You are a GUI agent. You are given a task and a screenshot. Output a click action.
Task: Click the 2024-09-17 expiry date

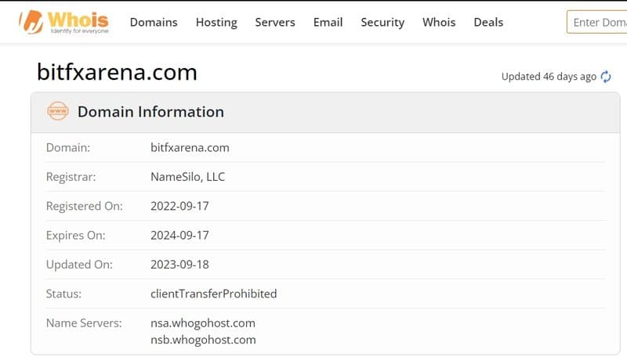tap(179, 236)
